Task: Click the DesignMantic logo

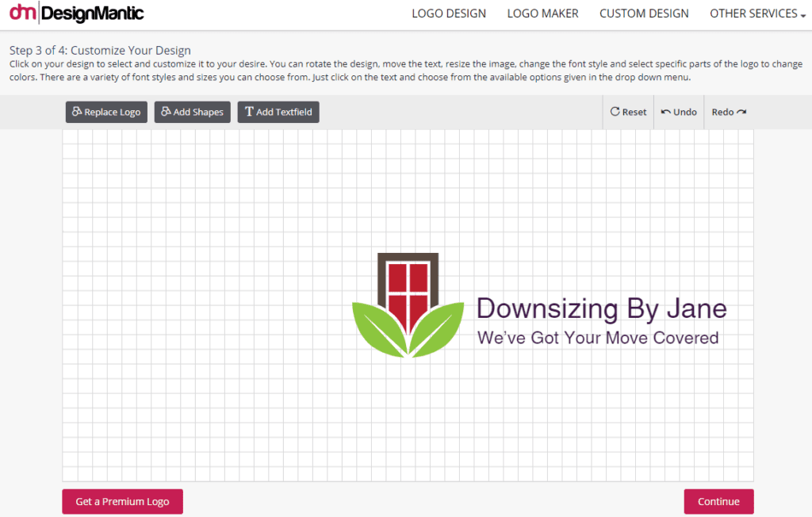Action: [x=77, y=13]
